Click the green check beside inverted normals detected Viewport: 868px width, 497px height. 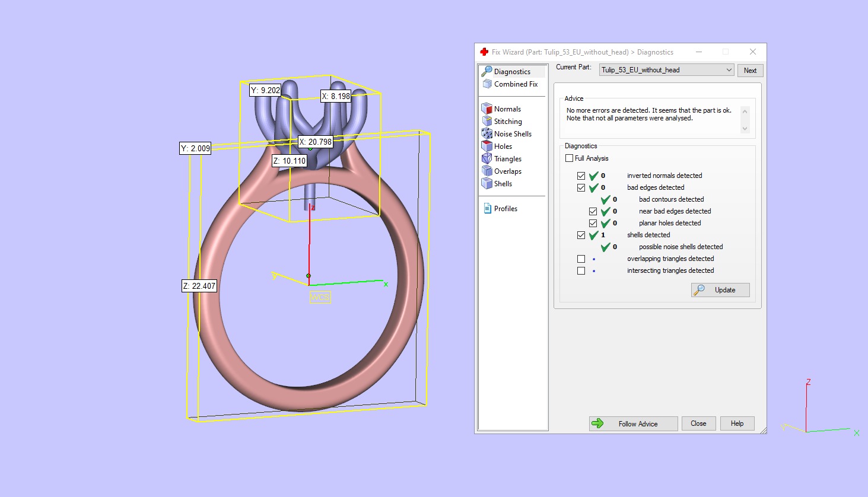pos(593,176)
